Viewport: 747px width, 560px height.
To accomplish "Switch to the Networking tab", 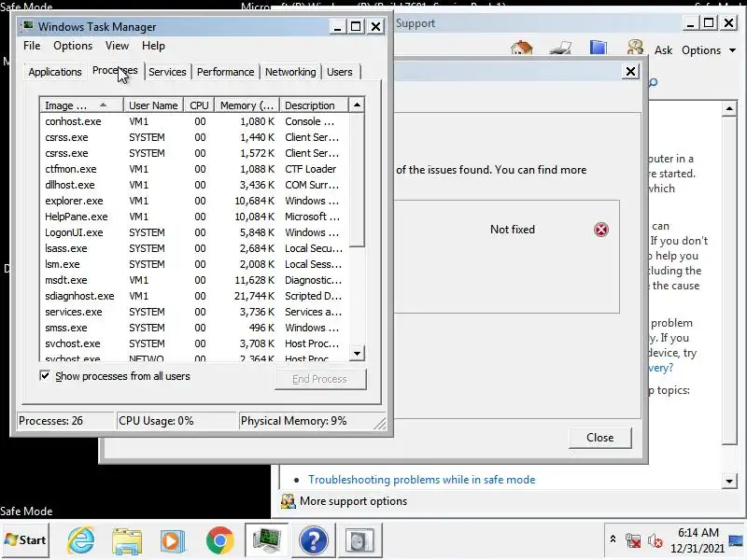I will [x=290, y=72].
